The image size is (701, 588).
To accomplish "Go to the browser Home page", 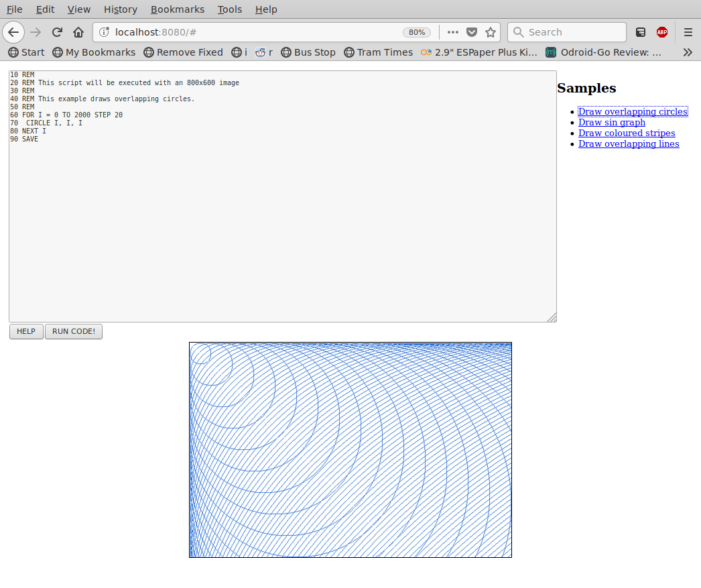I will (x=78, y=32).
